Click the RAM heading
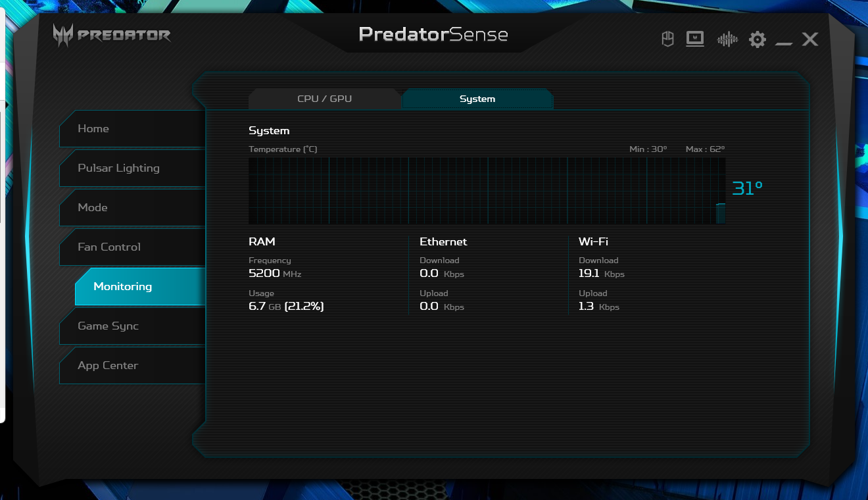This screenshot has height=500, width=868. click(262, 241)
